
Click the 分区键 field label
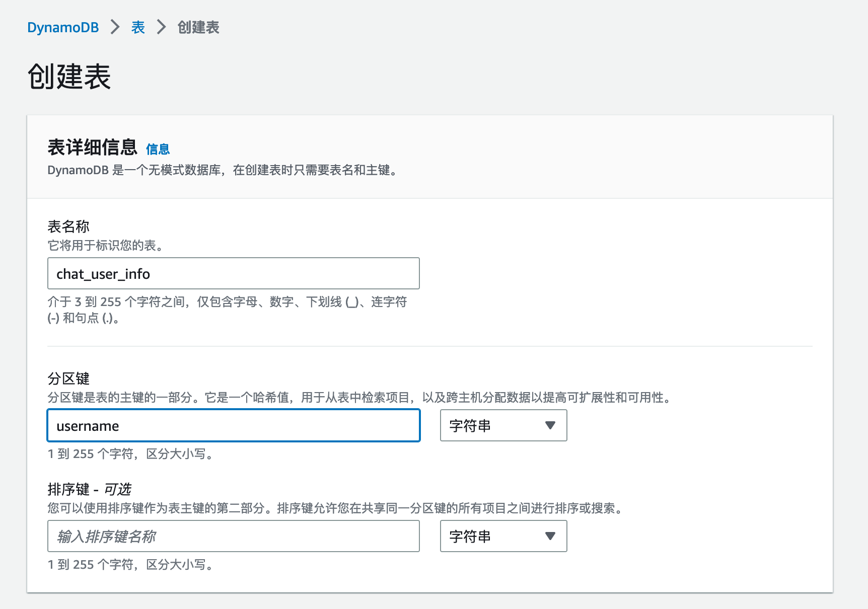pyautogui.click(x=68, y=378)
